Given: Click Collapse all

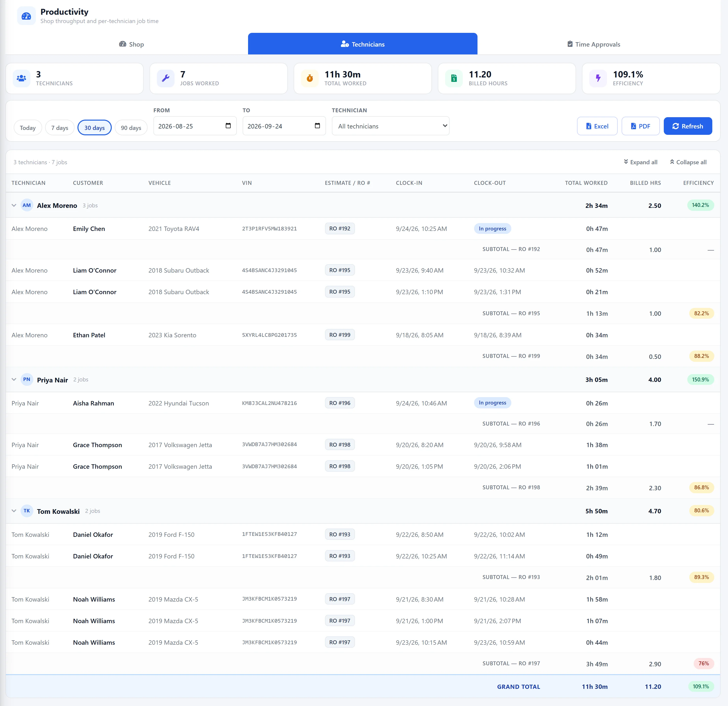Looking at the screenshot, I should (x=688, y=162).
